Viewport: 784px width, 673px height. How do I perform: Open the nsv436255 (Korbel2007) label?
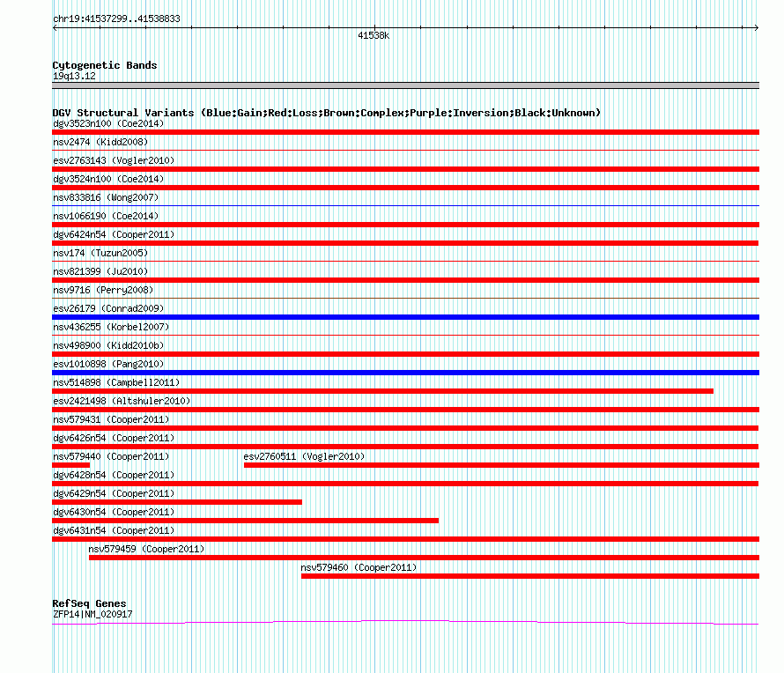111,327
